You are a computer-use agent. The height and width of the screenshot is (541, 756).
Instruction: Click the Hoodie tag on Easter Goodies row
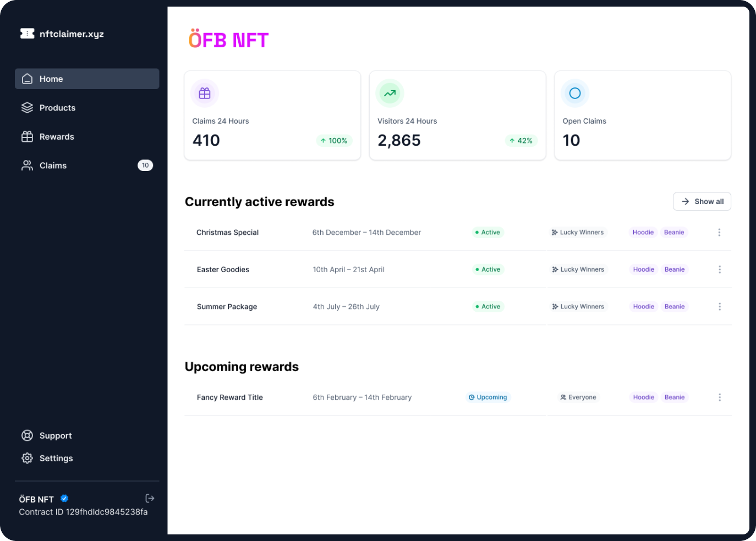643,269
